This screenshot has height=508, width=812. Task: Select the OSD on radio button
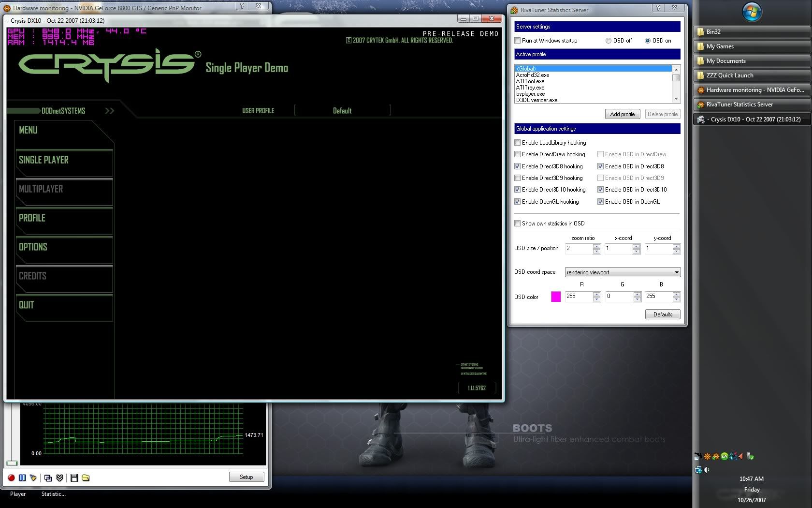point(648,41)
